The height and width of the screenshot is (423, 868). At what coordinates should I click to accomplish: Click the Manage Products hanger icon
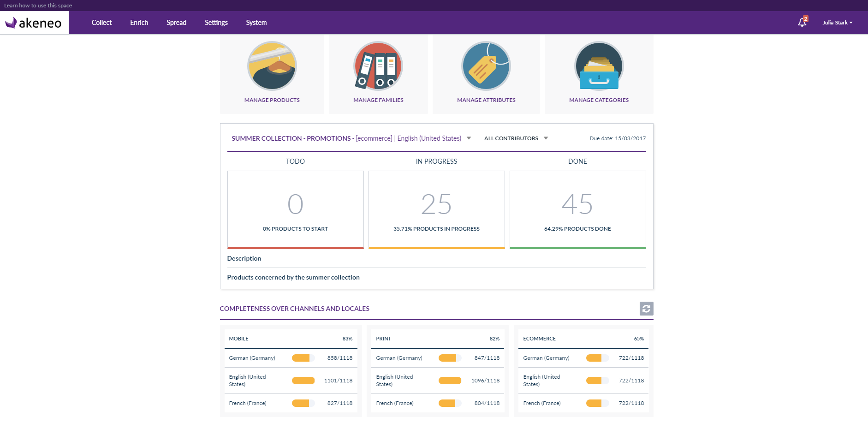(x=272, y=66)
